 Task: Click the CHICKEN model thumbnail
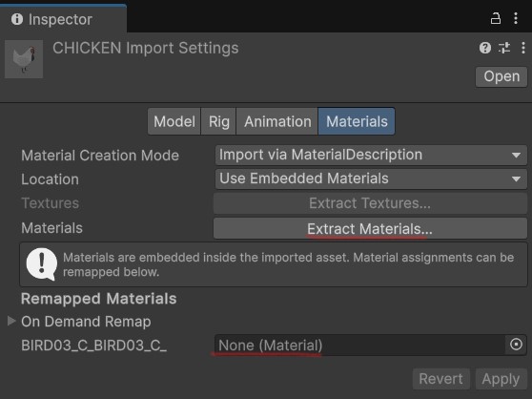pyautogui.click(x=24, y=59)
